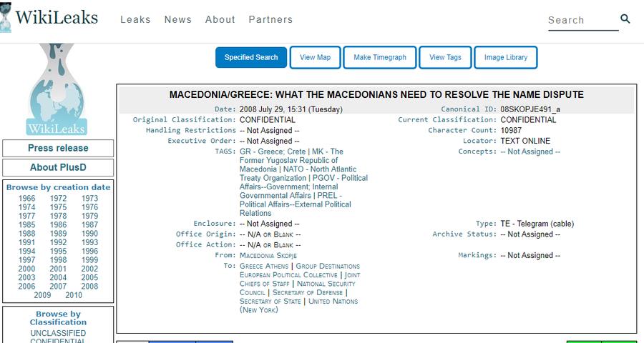
Task: Click the WikiLeaks hourglass logo in header
Action: point(6,19)
